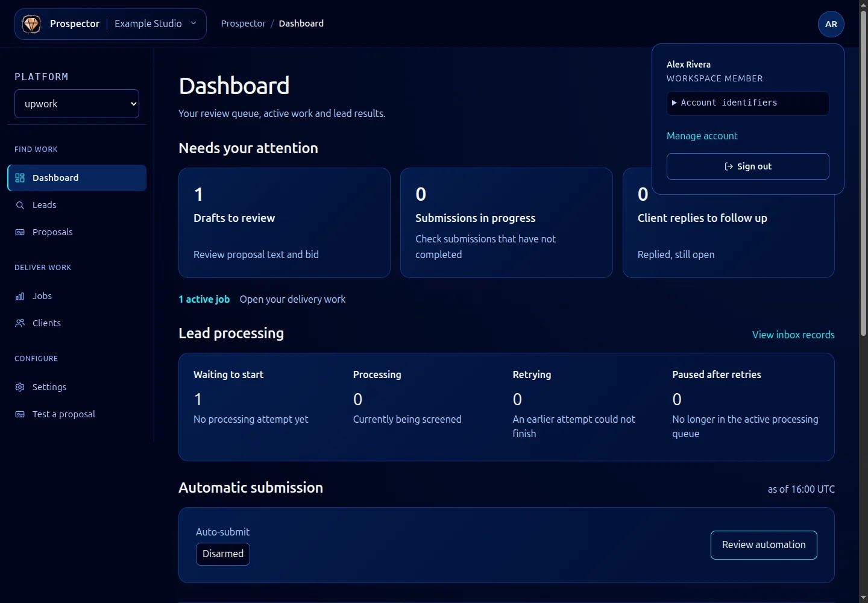Click the Currently being screened text
The width and height of the screenshot is (868, 603).
pos(407,419)
